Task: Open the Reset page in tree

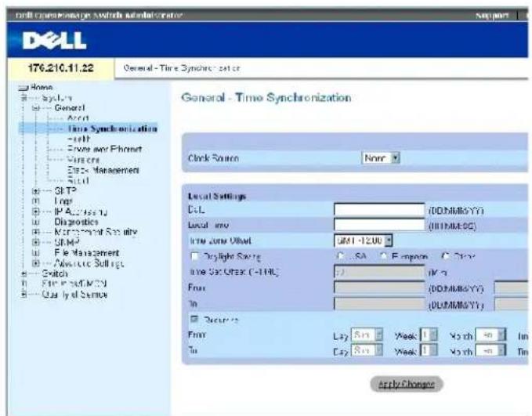Action: tap(78, 180)
